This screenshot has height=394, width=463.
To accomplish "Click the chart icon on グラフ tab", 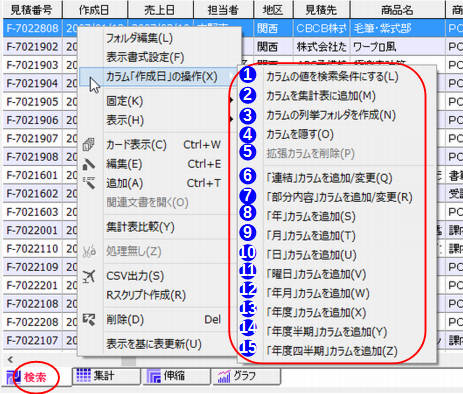I will 224,376.
